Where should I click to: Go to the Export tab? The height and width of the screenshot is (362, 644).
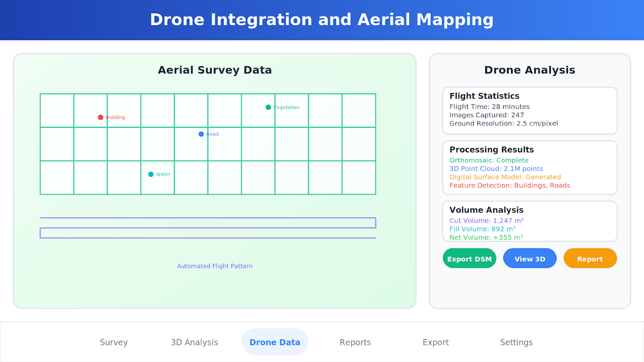tap(436, 342)
